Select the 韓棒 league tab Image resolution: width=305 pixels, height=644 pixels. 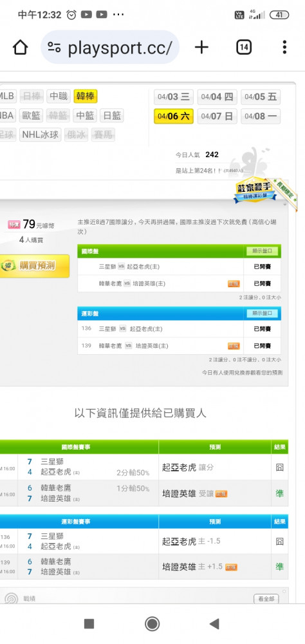(86, 97)
